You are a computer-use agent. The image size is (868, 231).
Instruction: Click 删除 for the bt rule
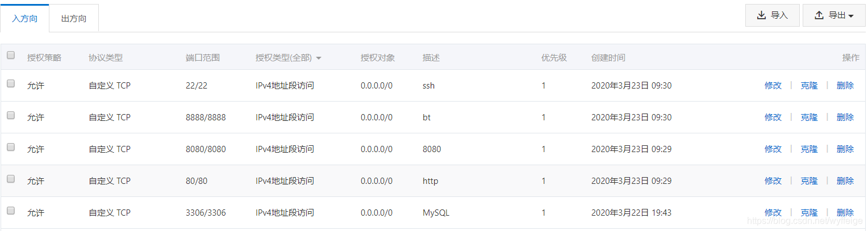[x=845, y=117]
